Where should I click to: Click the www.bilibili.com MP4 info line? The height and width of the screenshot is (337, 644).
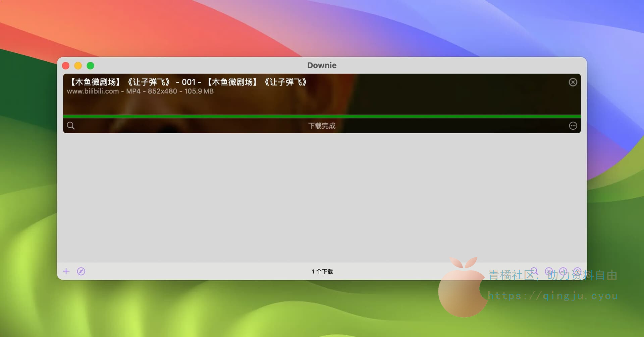(x=140, y=91)
